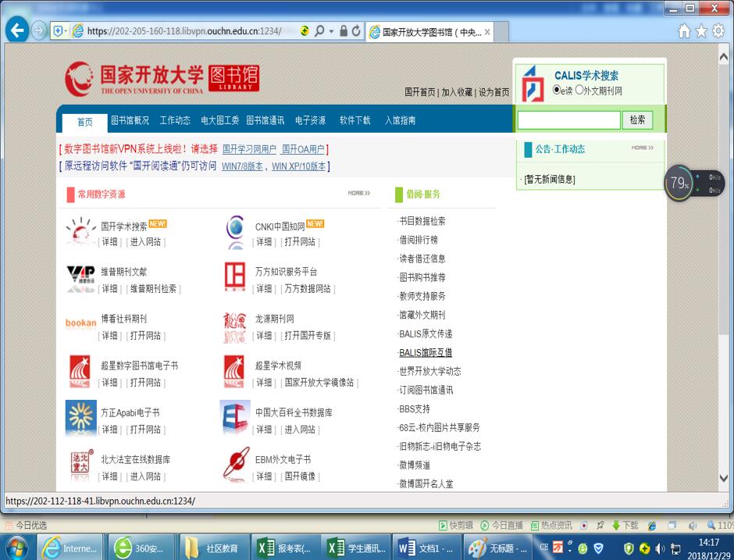Open the Windows Start button
Image resolution: width=734 pixels, height=560 pixels.
pyautogui.click(x=17, y=548)
